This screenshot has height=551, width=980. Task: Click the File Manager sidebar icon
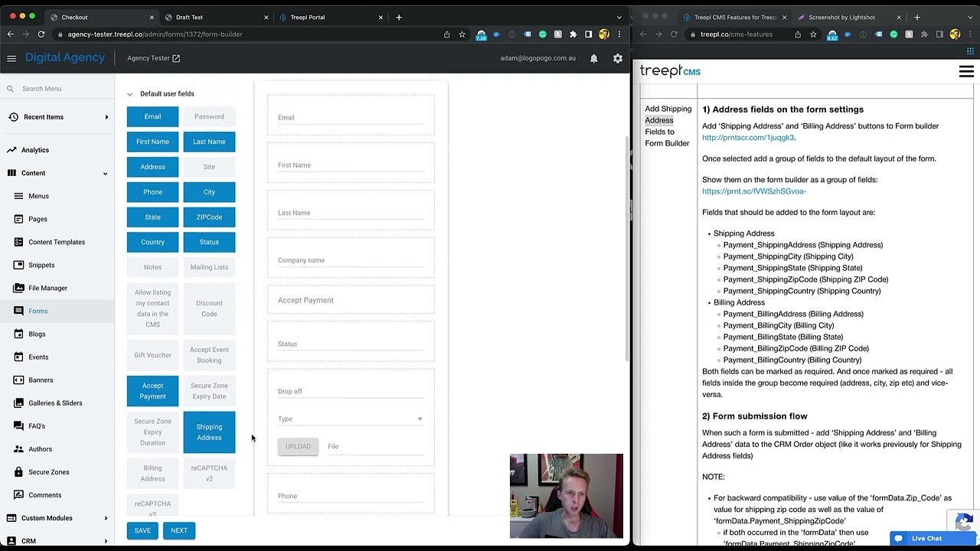(18, 288)
